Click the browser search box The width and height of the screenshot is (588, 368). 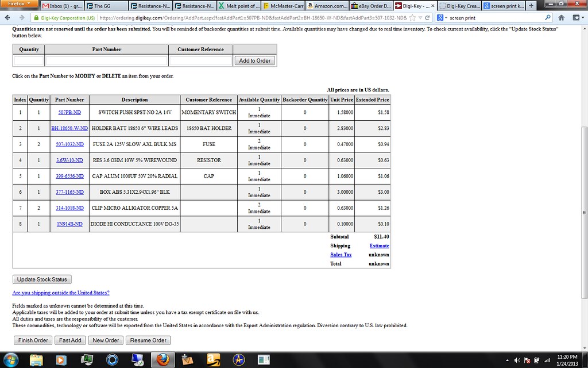click(x=496, y=18)
